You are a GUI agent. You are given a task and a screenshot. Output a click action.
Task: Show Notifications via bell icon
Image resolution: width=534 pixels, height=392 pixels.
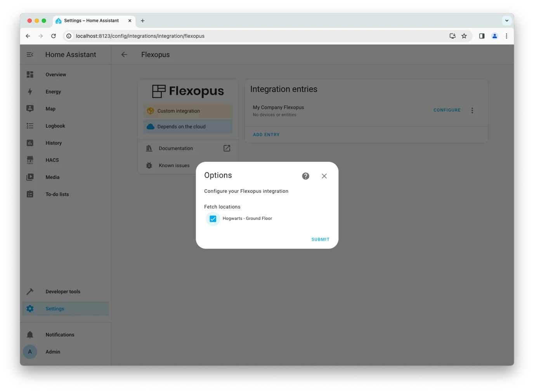[x=30, y=335]
